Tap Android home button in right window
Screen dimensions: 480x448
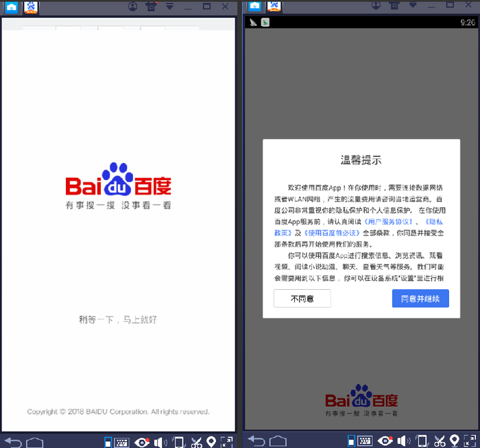pyautogui.click(x=278, y=441)
